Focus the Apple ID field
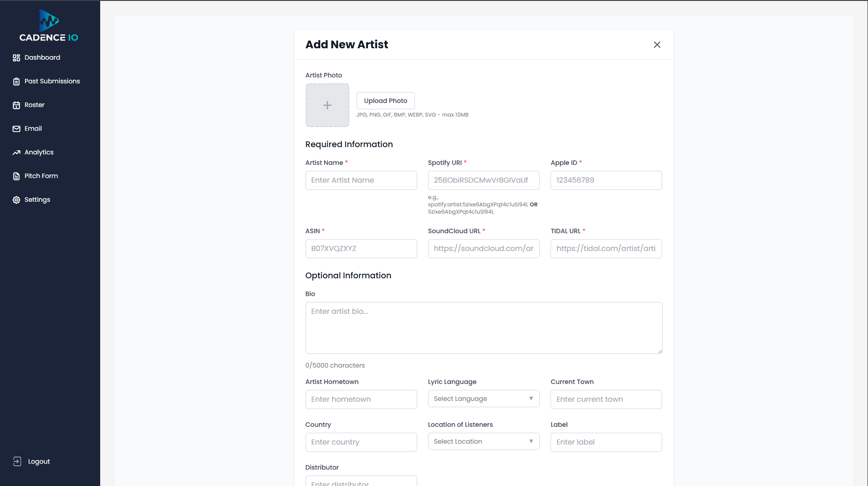 point(606,180)
